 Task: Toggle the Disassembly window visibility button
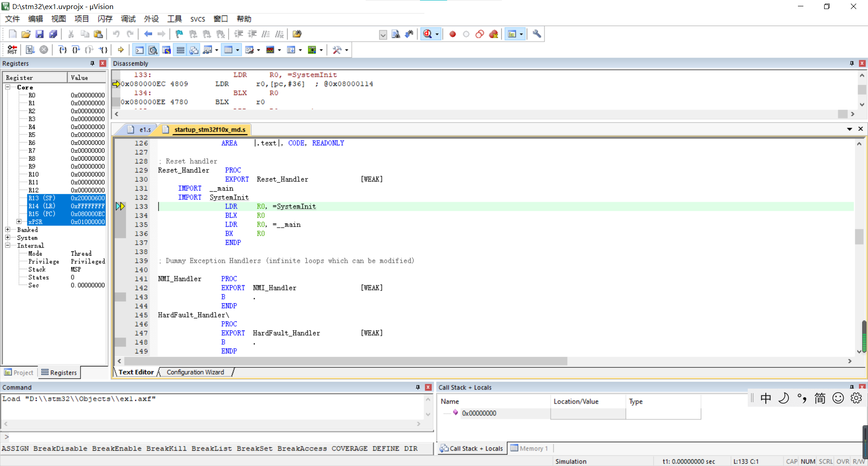(153, 50)
